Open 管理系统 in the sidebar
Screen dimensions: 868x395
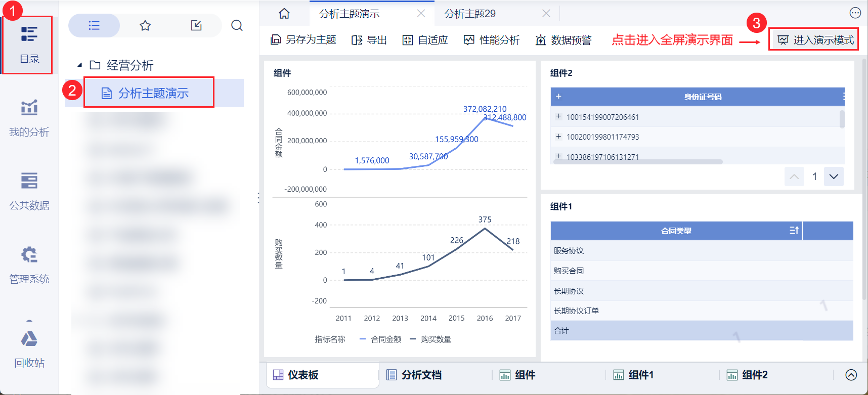click(x=29, y=265)
